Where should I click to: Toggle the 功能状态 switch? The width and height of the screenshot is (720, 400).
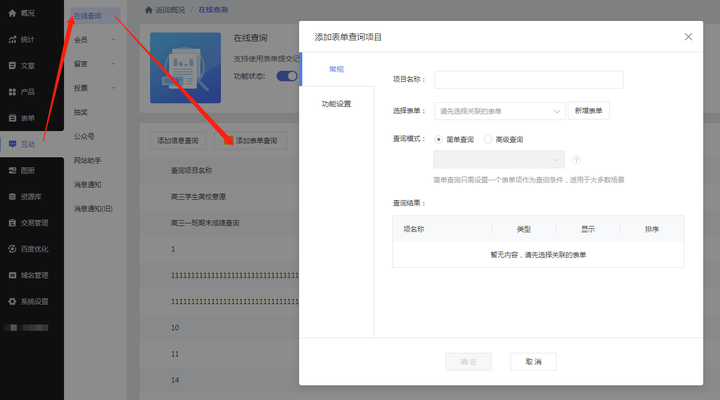pos(288,76)
